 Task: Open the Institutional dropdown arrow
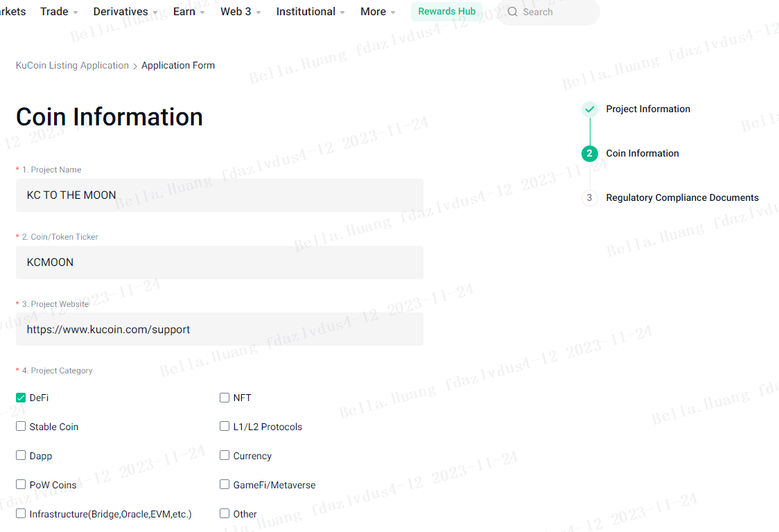342,12
